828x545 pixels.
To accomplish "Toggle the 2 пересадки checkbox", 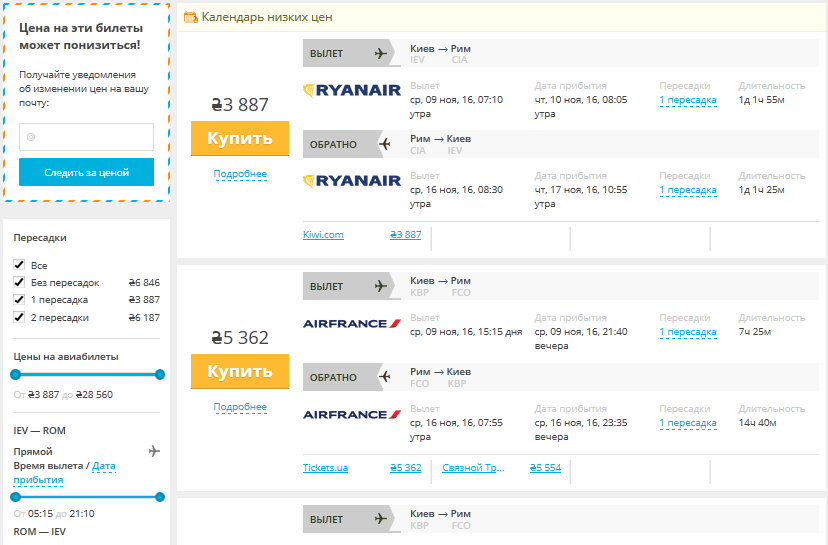I will [x=19, y=317].
